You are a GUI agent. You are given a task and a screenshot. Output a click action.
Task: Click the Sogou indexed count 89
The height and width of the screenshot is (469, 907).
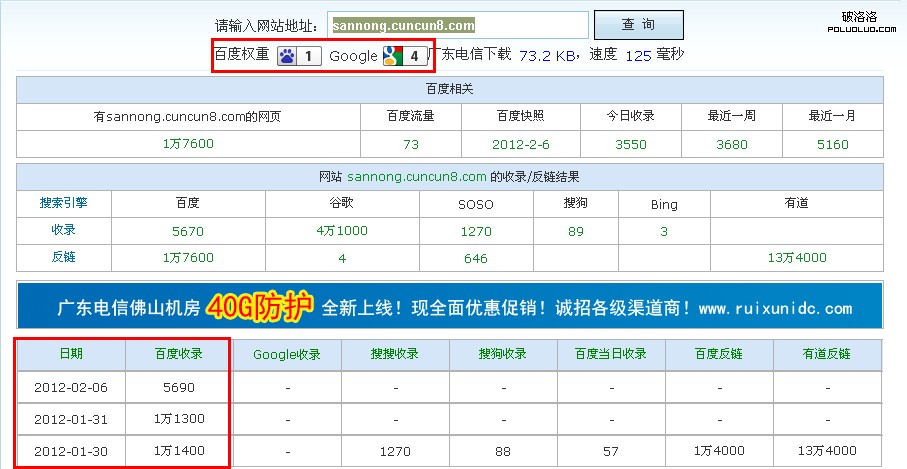[x=575, y=231]
